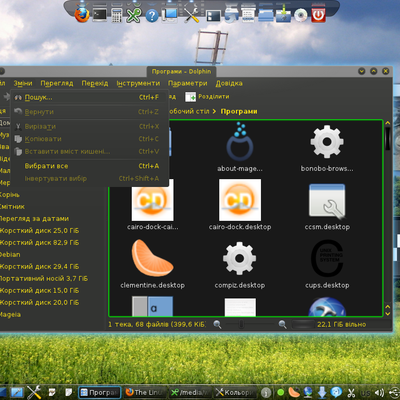
Task: Click the Clementine orange tray icon
Action: 294,392
